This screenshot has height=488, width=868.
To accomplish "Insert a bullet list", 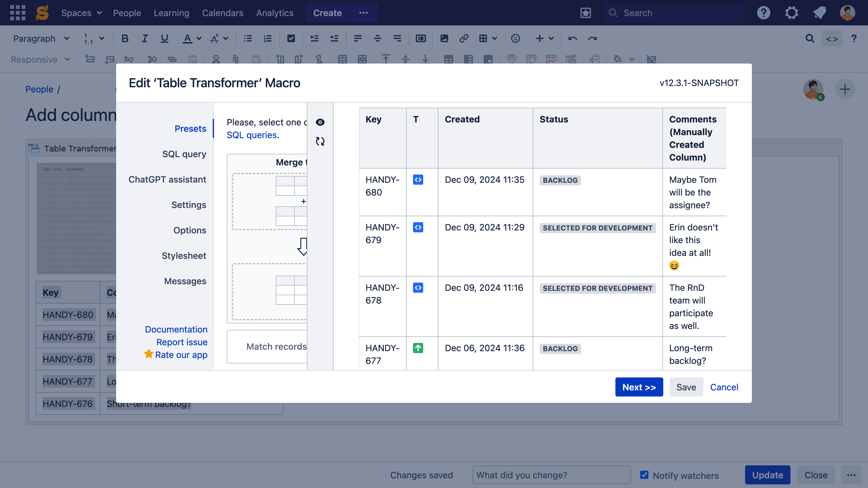I will point(248,38).
